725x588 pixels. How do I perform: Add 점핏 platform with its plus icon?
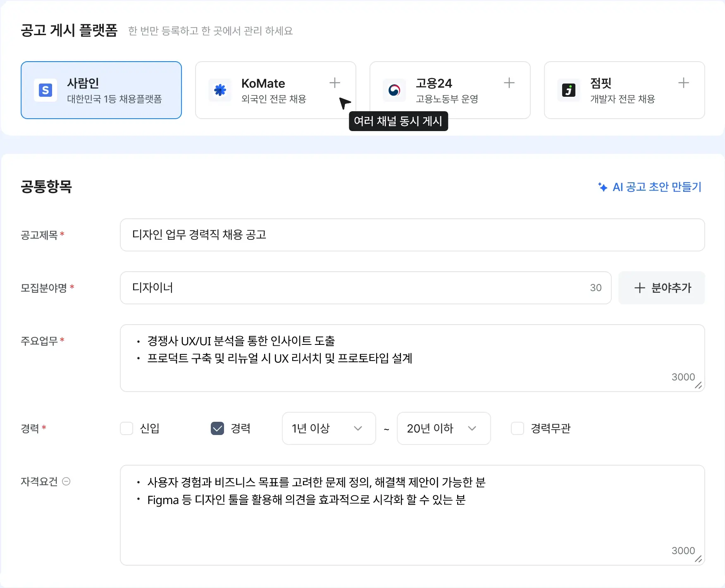pos(684,83)
